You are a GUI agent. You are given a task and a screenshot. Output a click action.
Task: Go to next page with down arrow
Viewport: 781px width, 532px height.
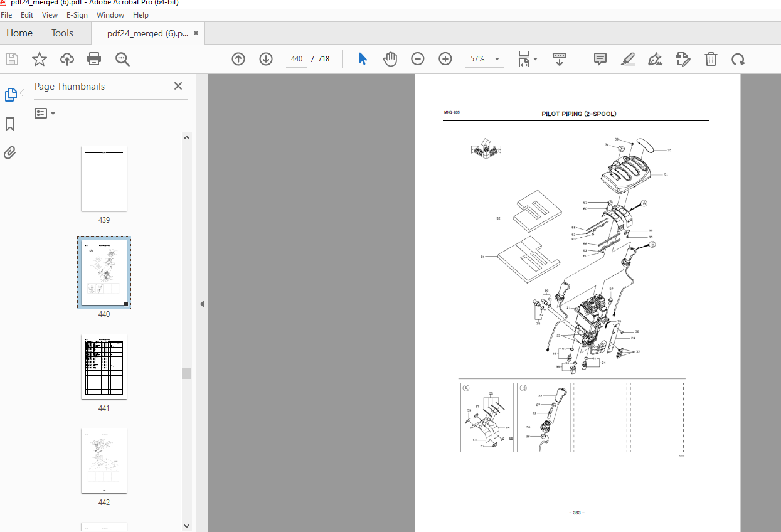tap(266, 59)
